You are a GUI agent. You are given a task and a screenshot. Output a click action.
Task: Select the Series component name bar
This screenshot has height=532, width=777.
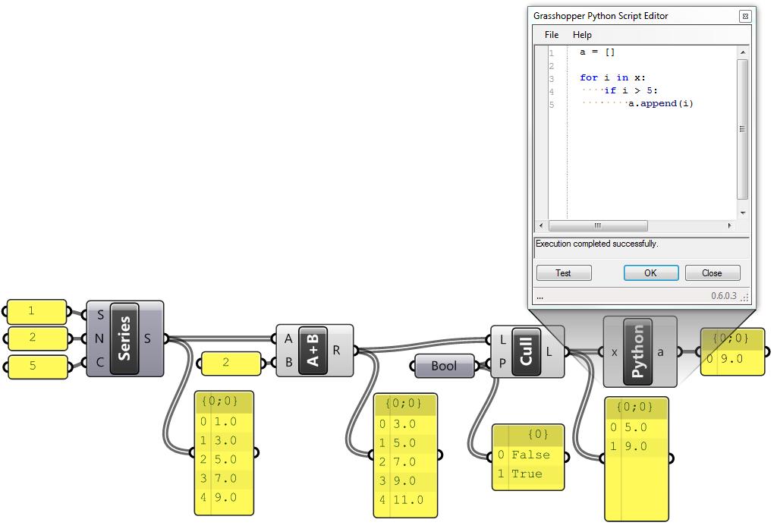[124, 338]
